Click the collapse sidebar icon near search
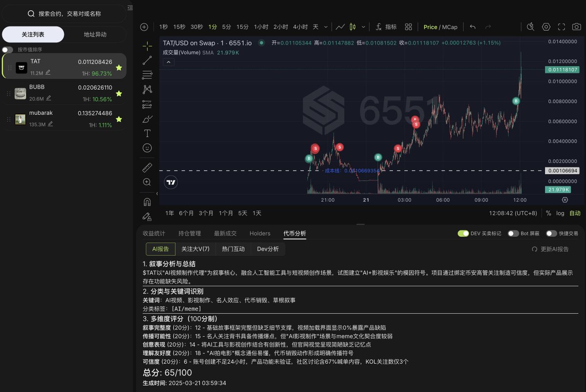 [x=130, y=8]
